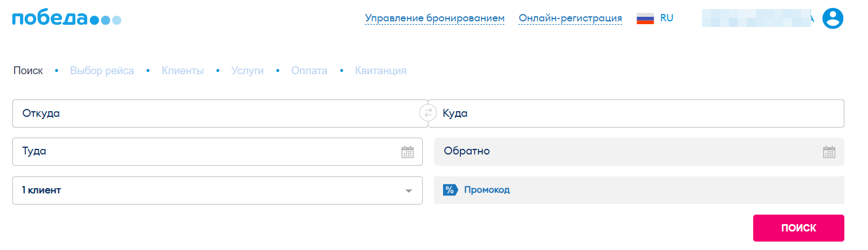
Task: Go to Онлайн-регистрация
Action: tap(570, 19)
